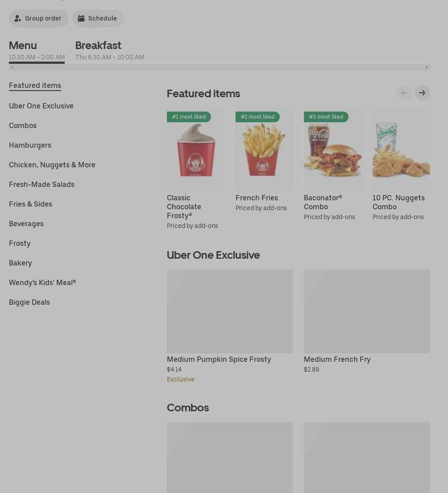This screenshot has height=493, width=448.
Task: Go to Biggie Deals category
Action: (29, 302)
